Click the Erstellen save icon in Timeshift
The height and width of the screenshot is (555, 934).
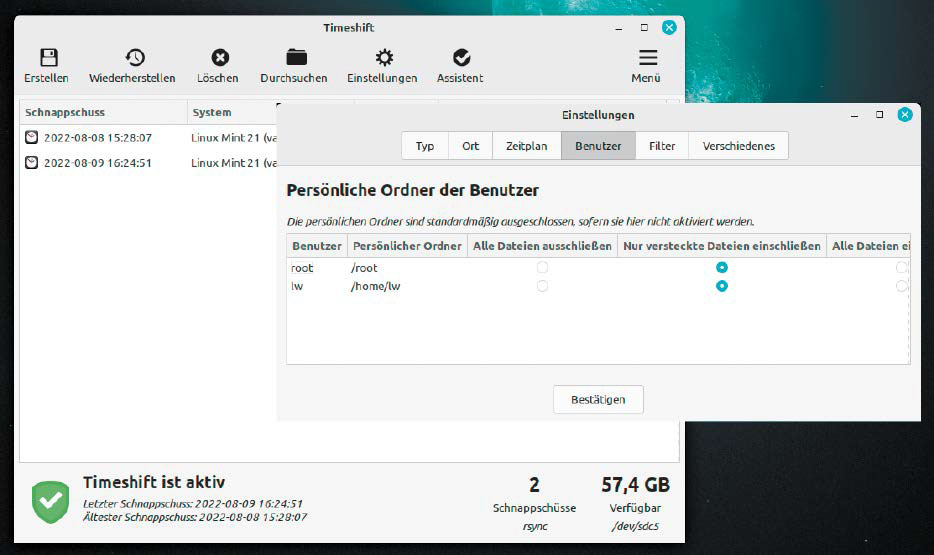(x=48, y=58)
